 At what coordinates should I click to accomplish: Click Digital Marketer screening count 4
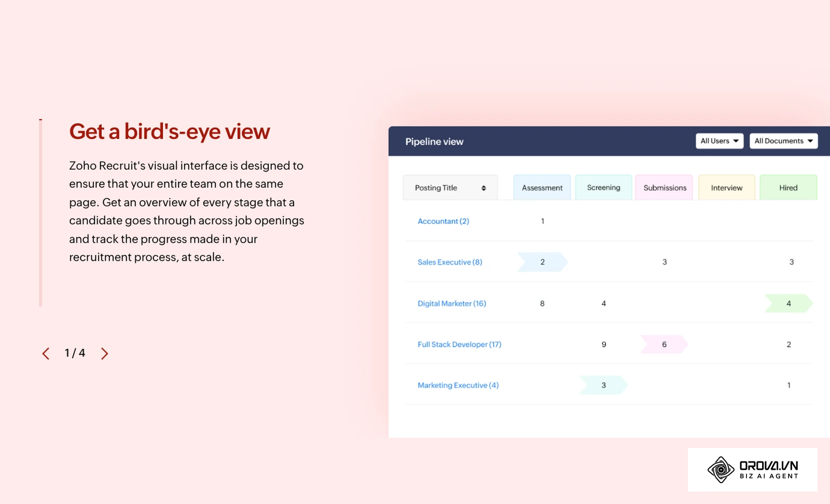pyautogui.click(x=604, y=303)
